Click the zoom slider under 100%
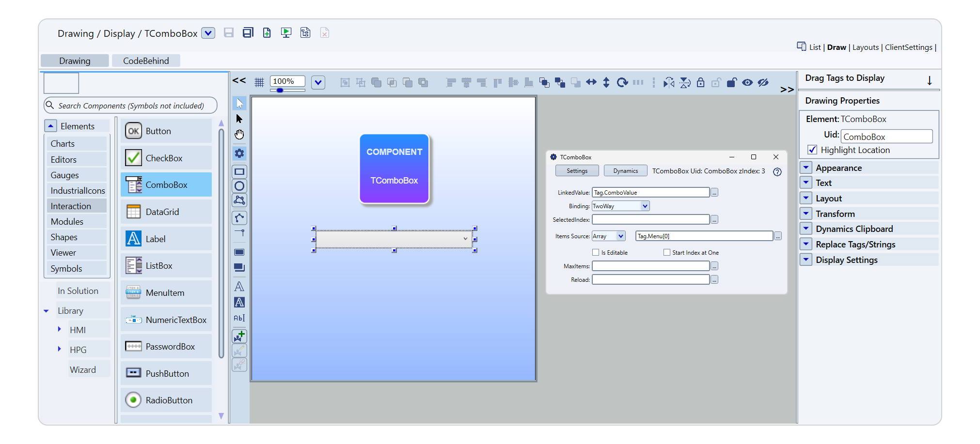The height and width of the screenshot is (444, 980). (x=280, y=91)
